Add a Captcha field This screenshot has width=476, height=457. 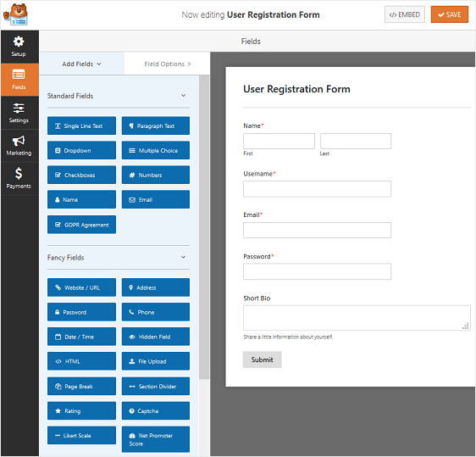click(x=156, y=410)
